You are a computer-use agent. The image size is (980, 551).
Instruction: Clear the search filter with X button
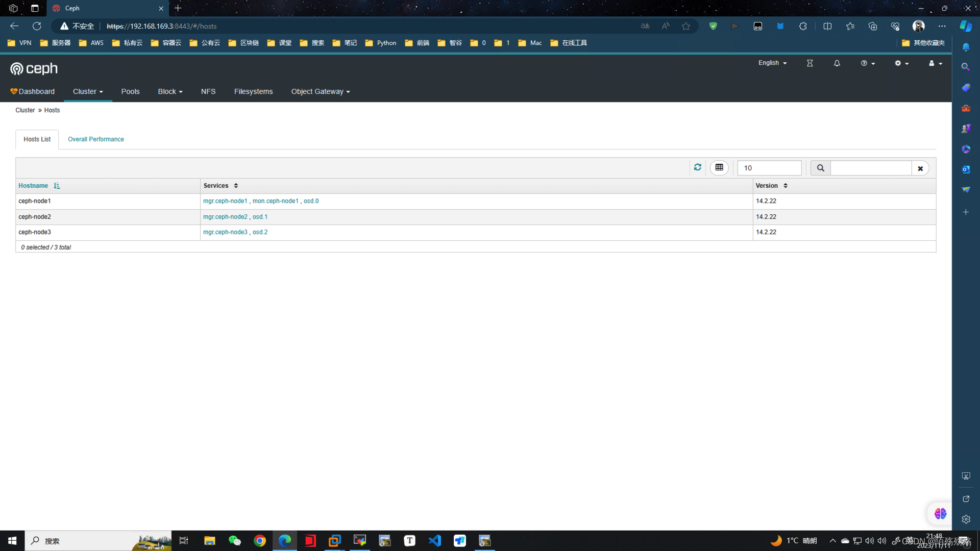point(920,168)
